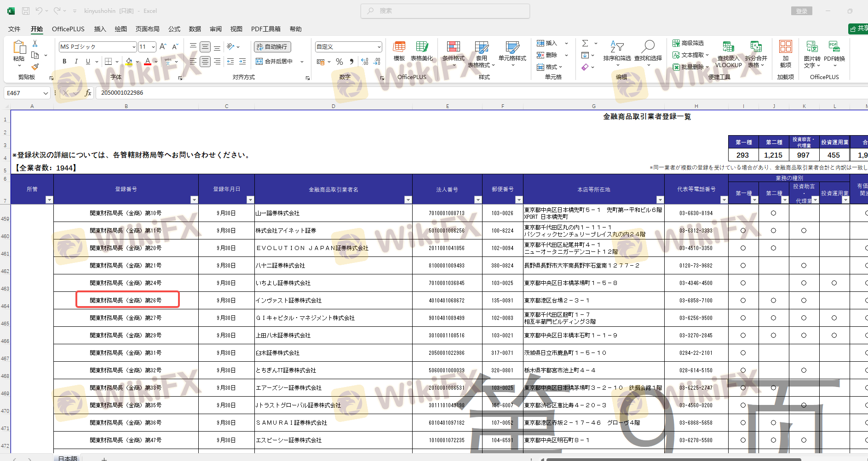This screenshot has width=868, height=461.
Task: Click the PDF转换 icon
Action: click(834, 51)
